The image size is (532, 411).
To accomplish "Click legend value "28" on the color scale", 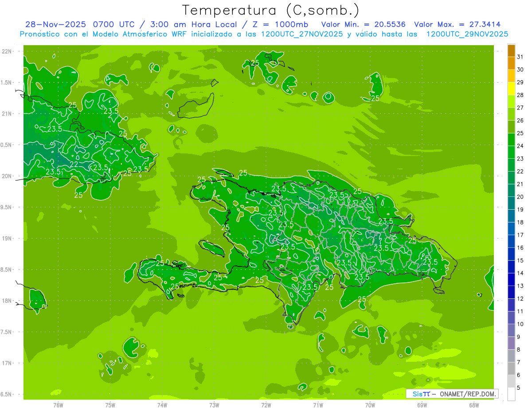I will [x=520, y=95].
